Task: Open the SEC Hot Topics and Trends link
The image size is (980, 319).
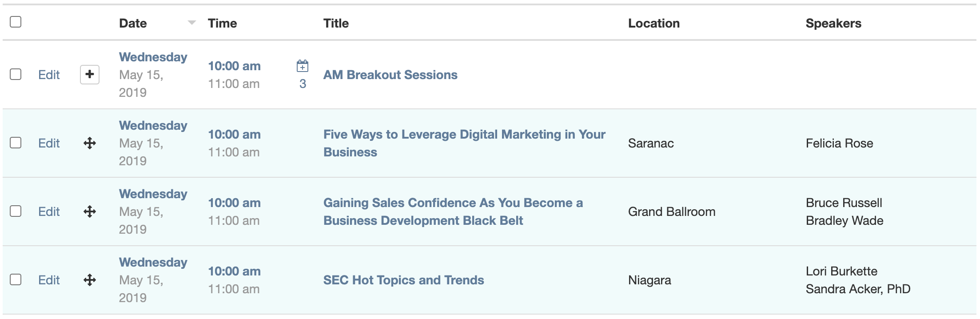Action: click(x=403, y=280)
